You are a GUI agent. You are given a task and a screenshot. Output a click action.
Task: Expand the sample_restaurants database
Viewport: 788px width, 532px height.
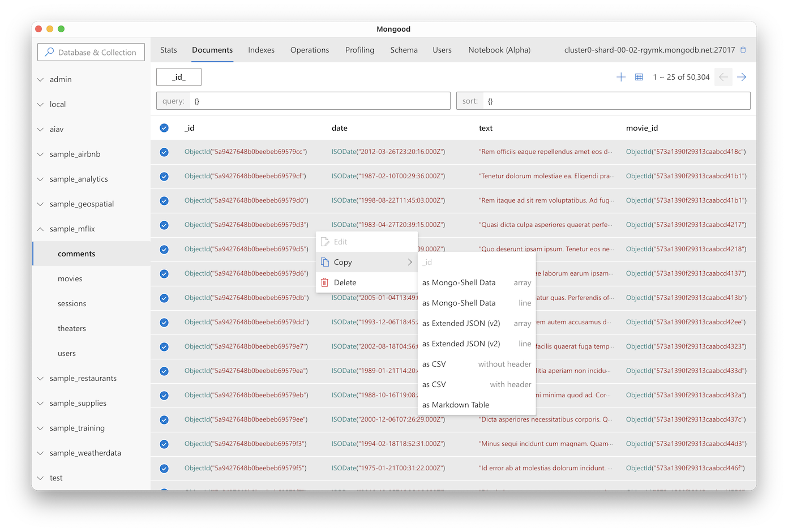coord(40,378)
